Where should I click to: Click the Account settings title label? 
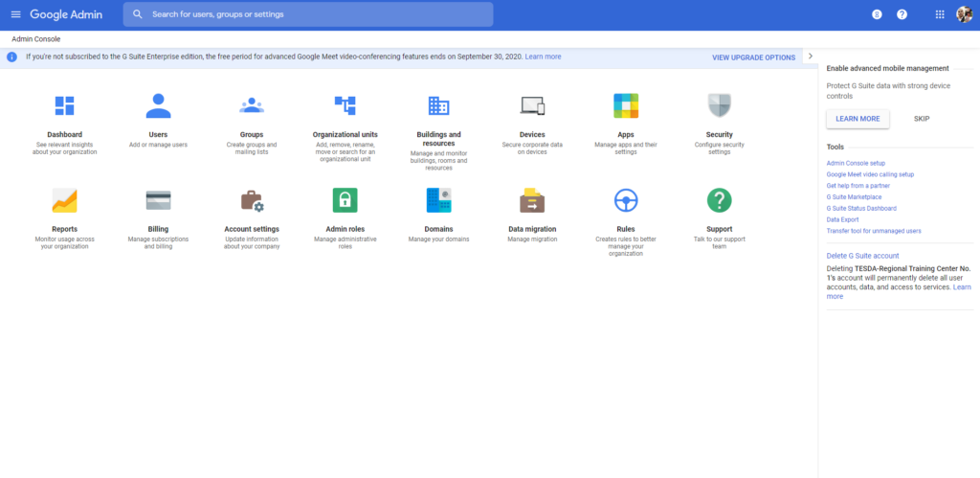coord(252,229)
